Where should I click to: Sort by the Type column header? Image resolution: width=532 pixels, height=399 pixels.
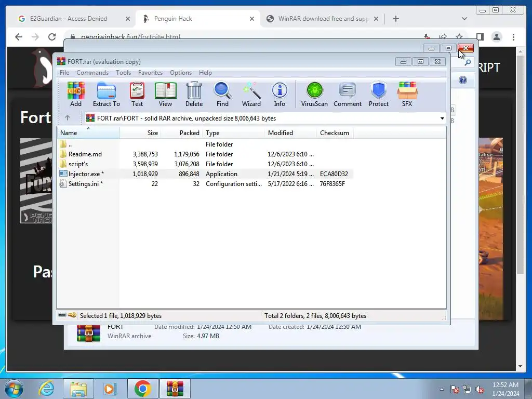[x=233, y=132]
